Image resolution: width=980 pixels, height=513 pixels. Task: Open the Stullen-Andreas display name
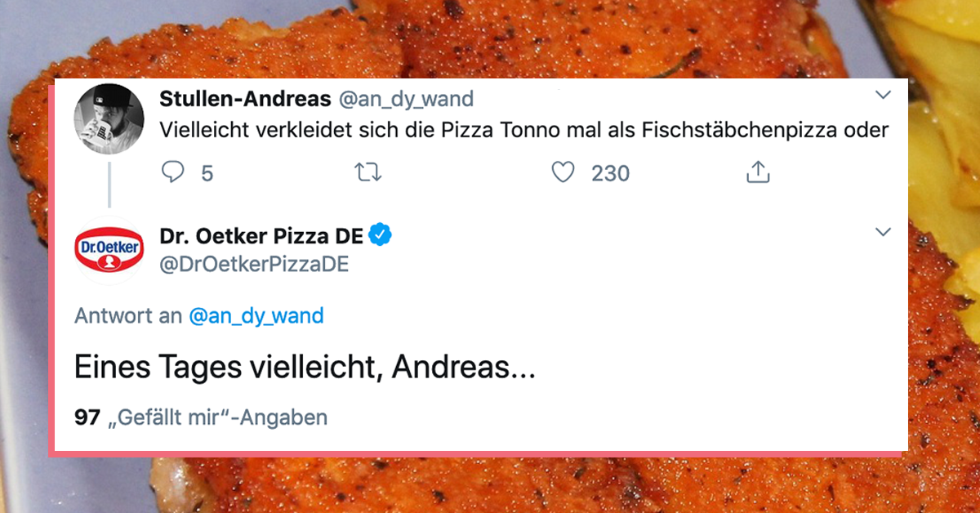(x=245, y=100)
